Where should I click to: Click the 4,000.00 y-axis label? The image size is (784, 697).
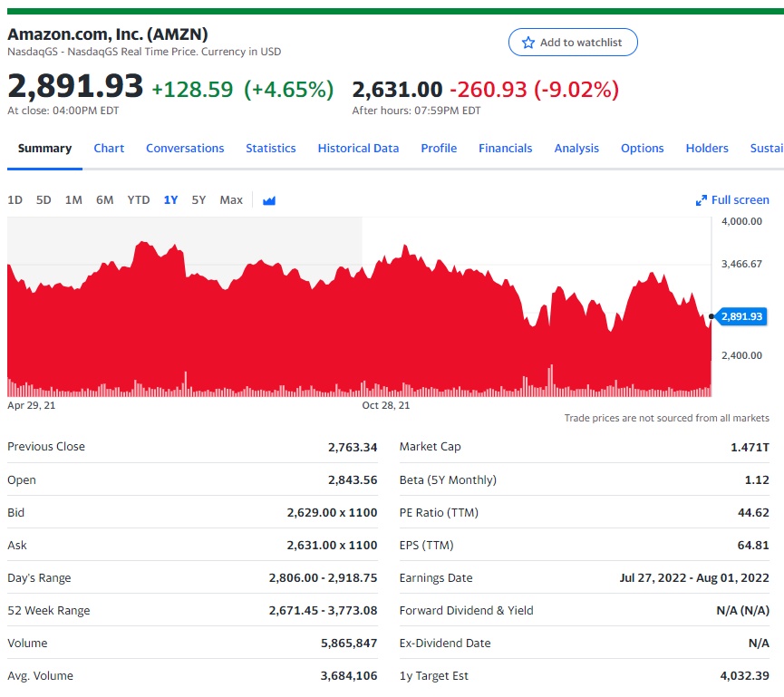[x=741, y=221]
